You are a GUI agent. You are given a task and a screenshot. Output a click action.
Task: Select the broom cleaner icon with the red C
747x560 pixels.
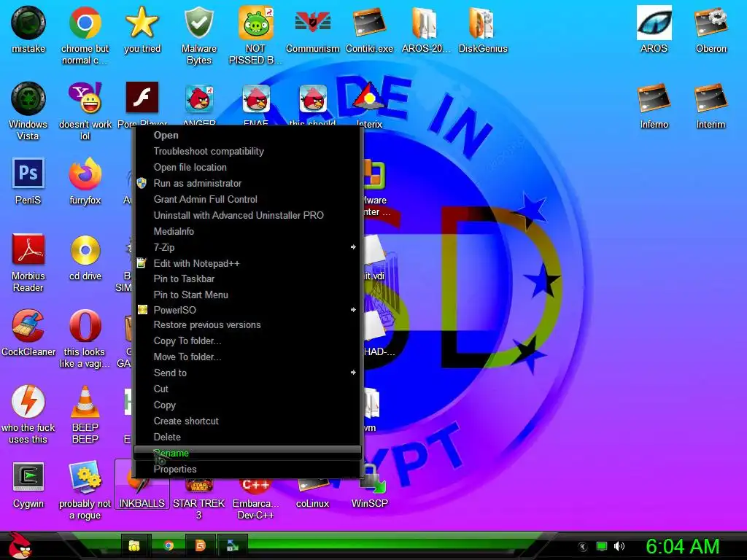tap(28, 326)
